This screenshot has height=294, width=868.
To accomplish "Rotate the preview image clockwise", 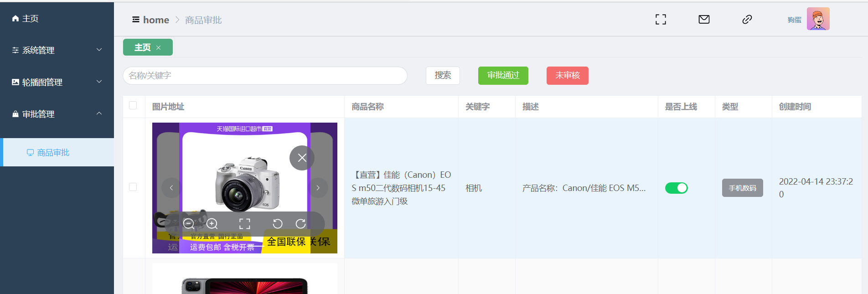I will (300, 224).
